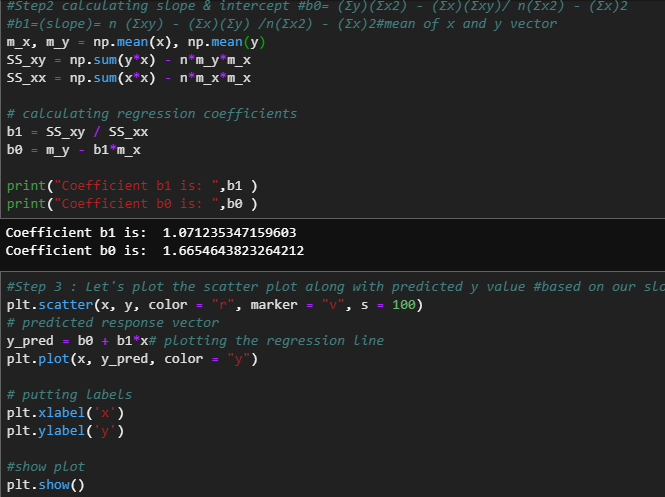The width and height of the screenshot is (665, 497).
Task: Click the plt.show() line
Action: (x=46, y=485)
